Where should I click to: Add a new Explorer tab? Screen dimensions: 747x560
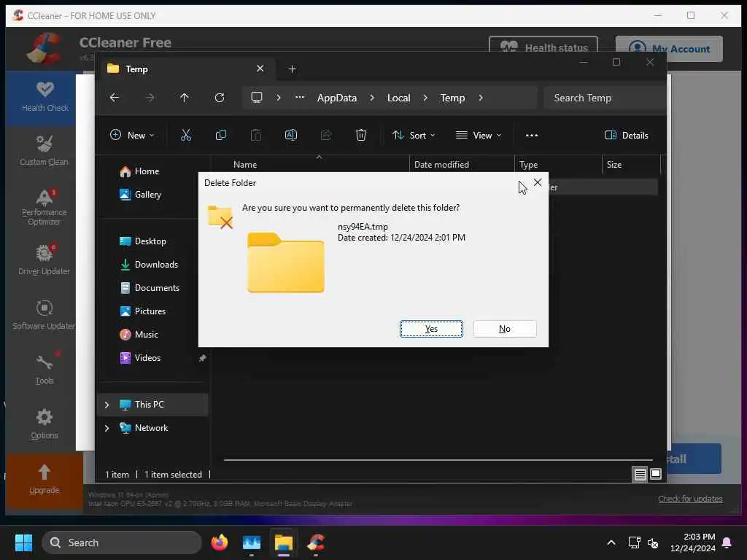[x=292, y=69]
